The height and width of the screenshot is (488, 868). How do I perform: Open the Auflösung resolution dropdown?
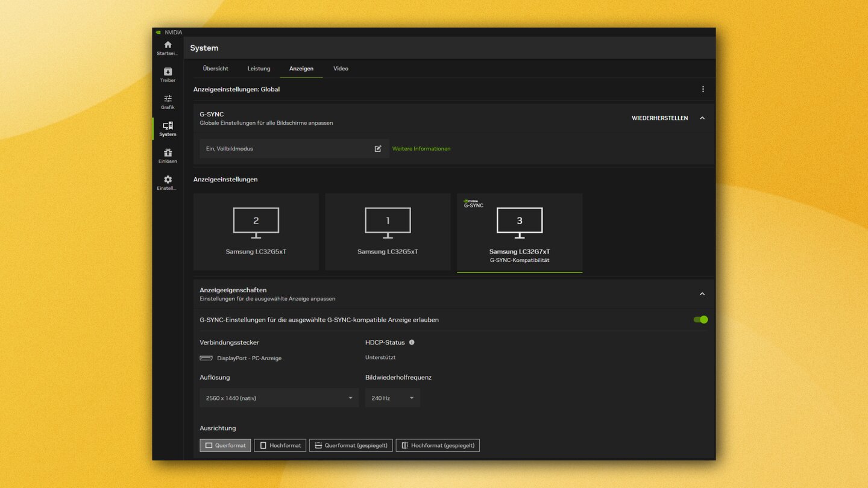click(x=278, y=398)
